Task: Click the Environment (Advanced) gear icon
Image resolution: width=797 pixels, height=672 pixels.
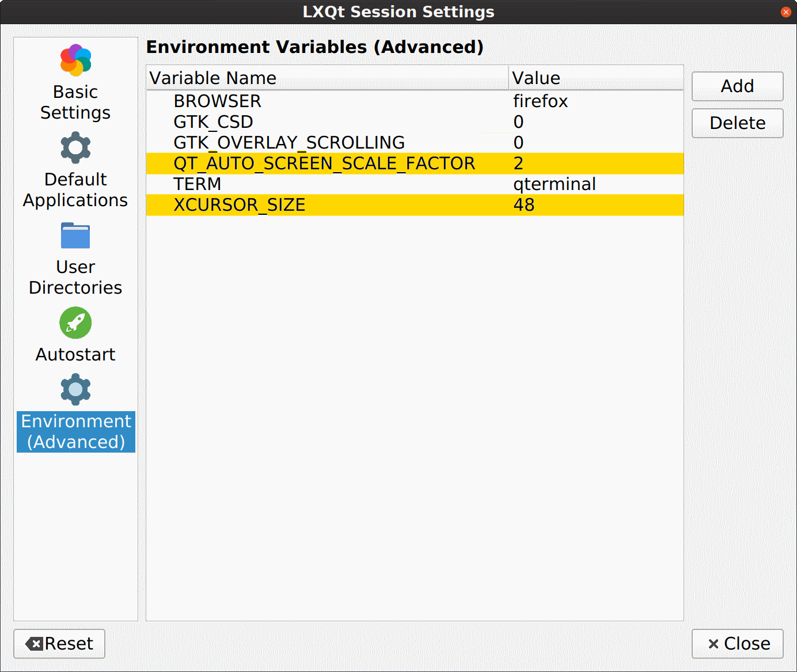Action: coord(75,390)
